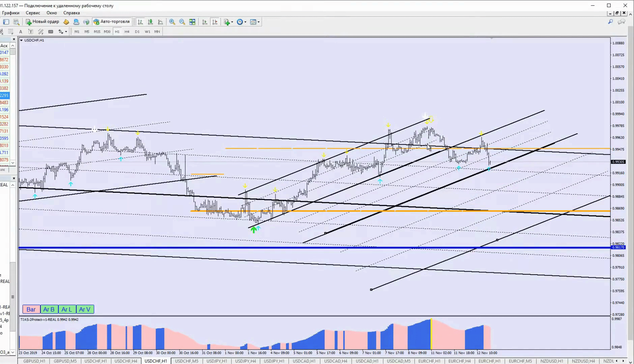Open the chat bubbles icon top right

tap(622, 22)
